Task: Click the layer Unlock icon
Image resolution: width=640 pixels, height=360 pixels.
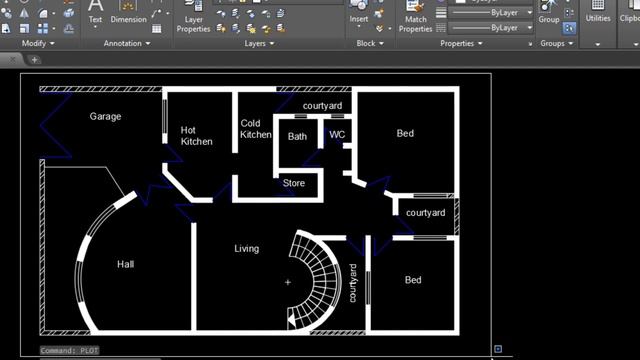Action: [x=266, y=28]
